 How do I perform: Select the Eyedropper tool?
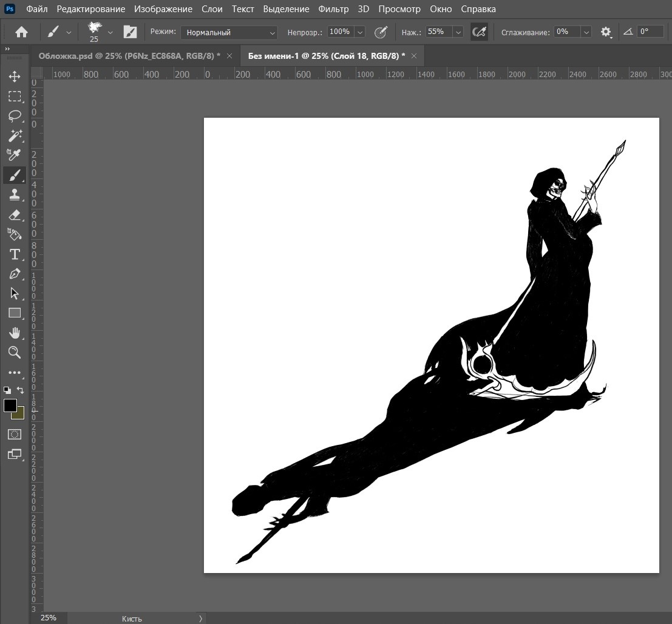[15, 155]
